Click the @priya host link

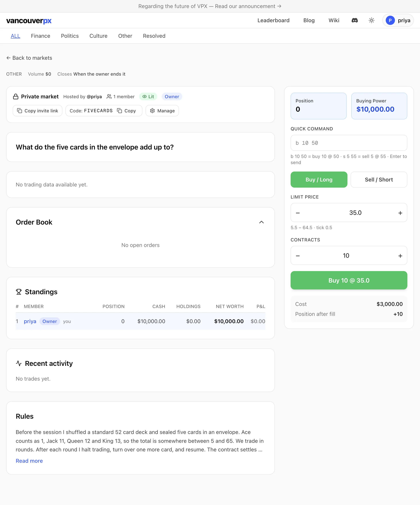94,97
